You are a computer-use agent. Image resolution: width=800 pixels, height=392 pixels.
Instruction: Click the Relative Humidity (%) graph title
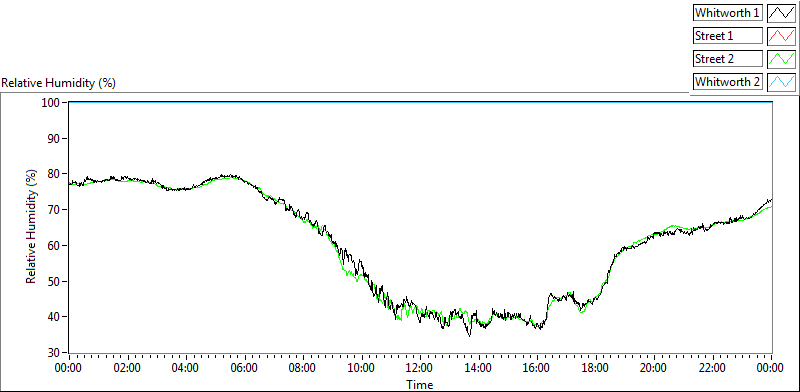click(x=59, y=83)
